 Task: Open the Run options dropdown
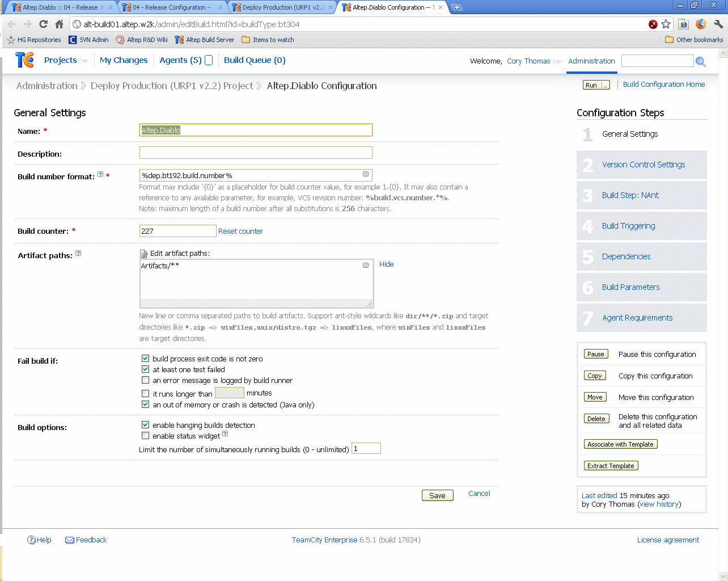pyautogui.click(x=604, y=85)
